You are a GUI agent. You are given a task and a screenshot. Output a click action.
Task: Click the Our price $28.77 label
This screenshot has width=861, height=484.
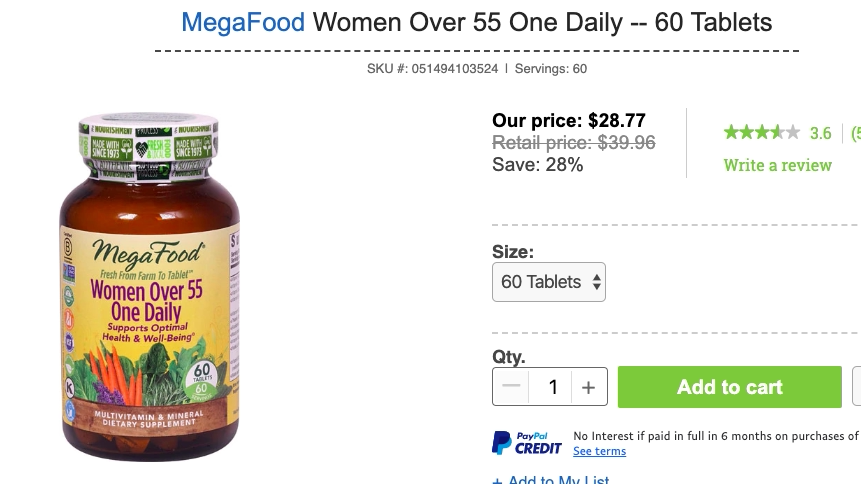click(x=568, y=121)
